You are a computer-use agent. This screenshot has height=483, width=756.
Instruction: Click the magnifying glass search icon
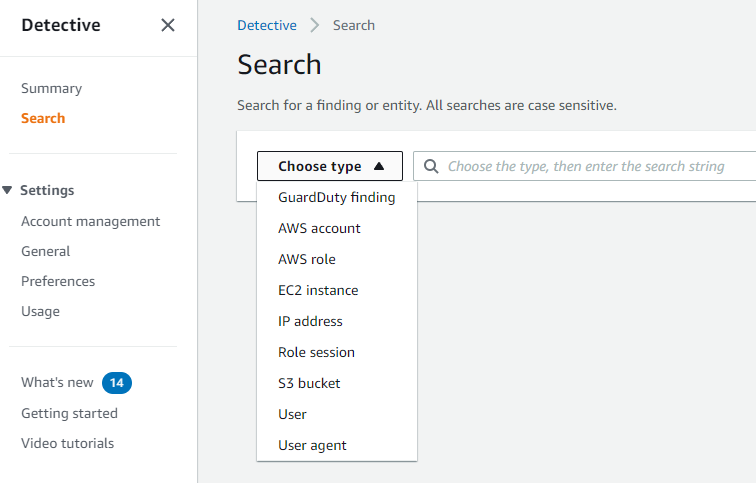[x=431, y=166]
